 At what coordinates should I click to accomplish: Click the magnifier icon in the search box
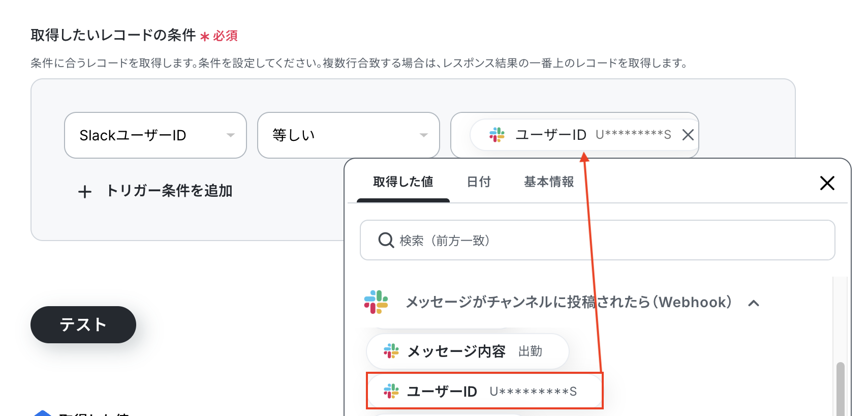click(386, 240)
